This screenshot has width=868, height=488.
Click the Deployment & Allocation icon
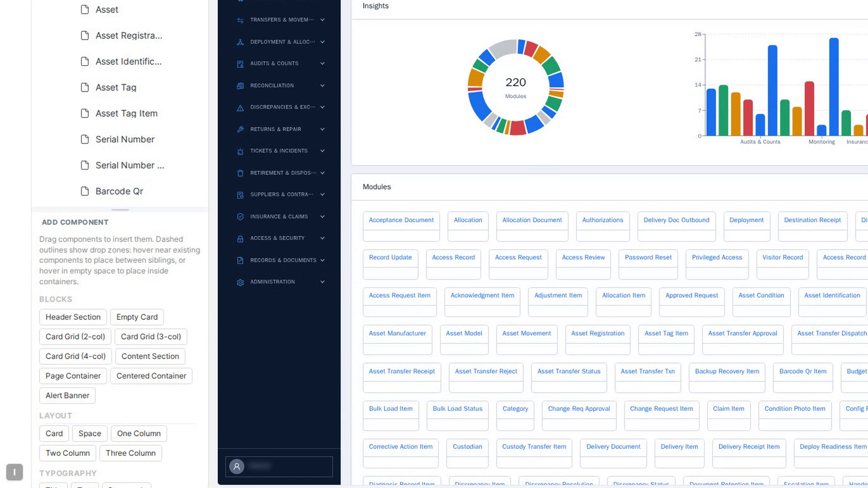tap(240, 42)
